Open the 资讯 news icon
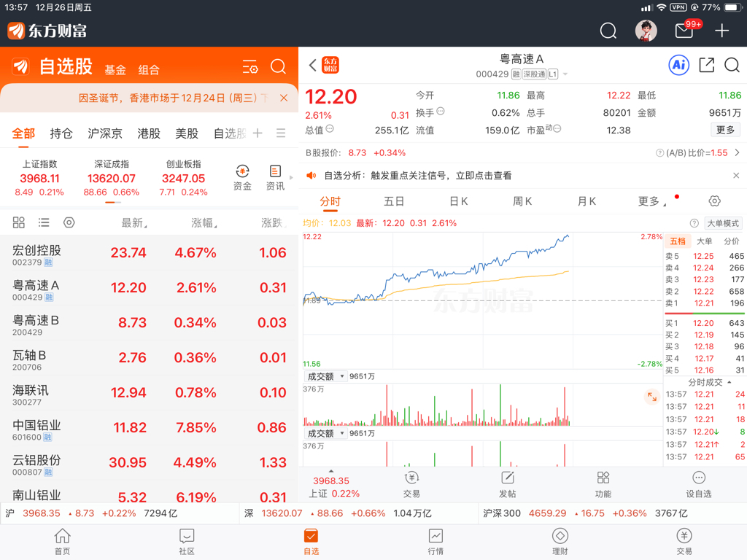The height and width of the screenshot is (560, 747). pyautogui.click(x=275, y=178)
